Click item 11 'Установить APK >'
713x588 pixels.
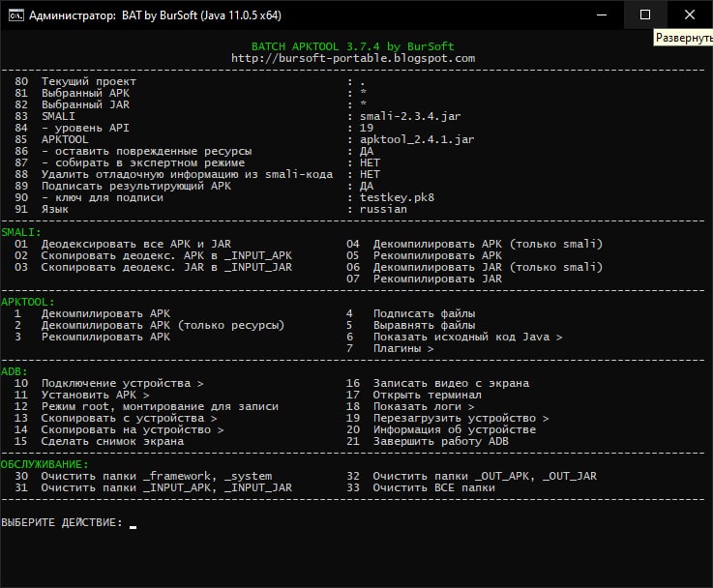click(81, 395)
